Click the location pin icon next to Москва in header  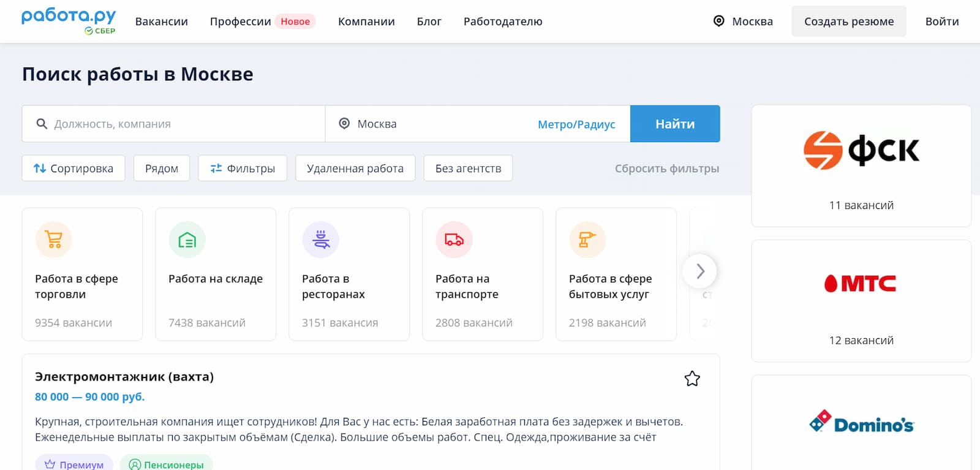[719, 21]
